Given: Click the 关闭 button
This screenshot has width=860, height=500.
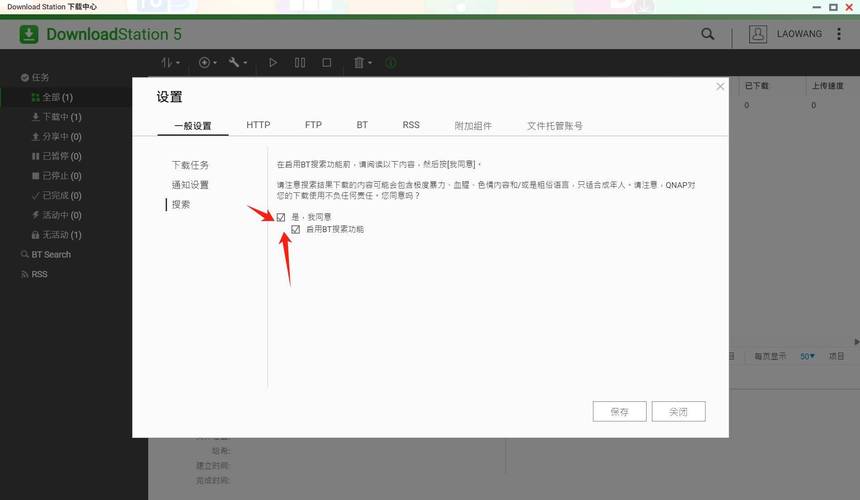Looking at the screenshot, I should 678,412.
